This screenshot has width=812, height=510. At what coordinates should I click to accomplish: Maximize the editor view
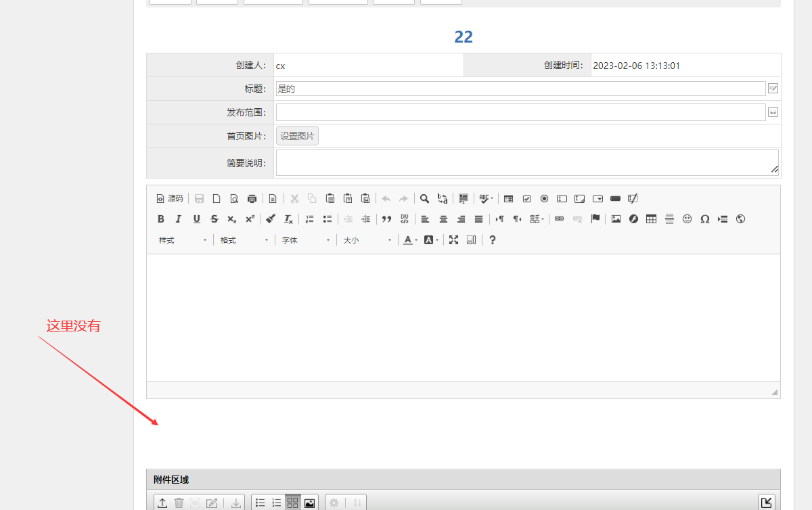453,239
